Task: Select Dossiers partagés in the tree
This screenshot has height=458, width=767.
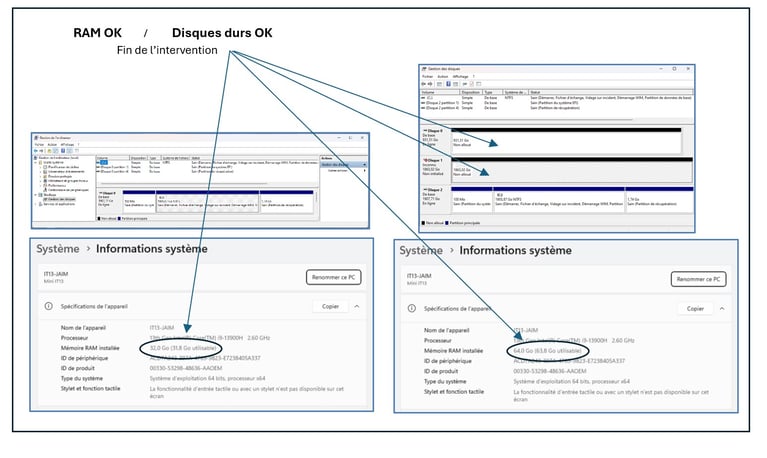Action: point(60,176)
